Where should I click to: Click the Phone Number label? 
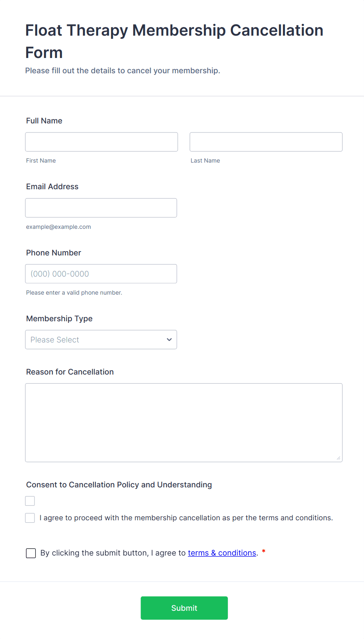54,253
